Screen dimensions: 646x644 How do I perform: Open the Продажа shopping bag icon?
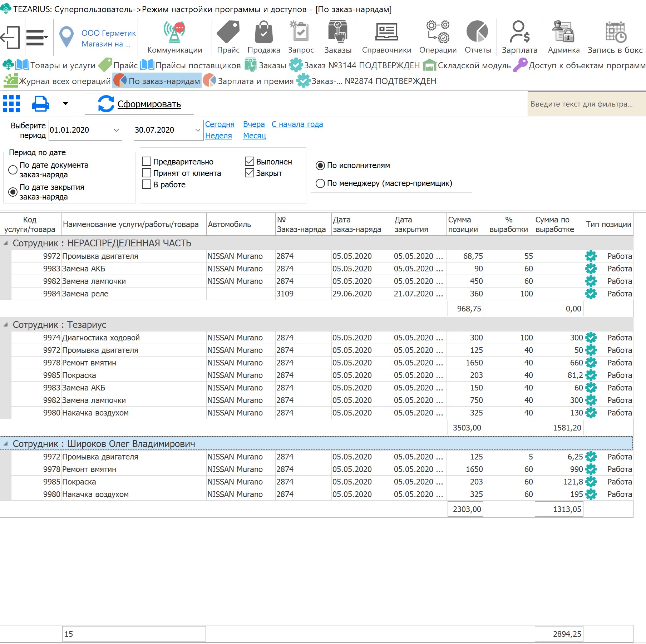263,32
